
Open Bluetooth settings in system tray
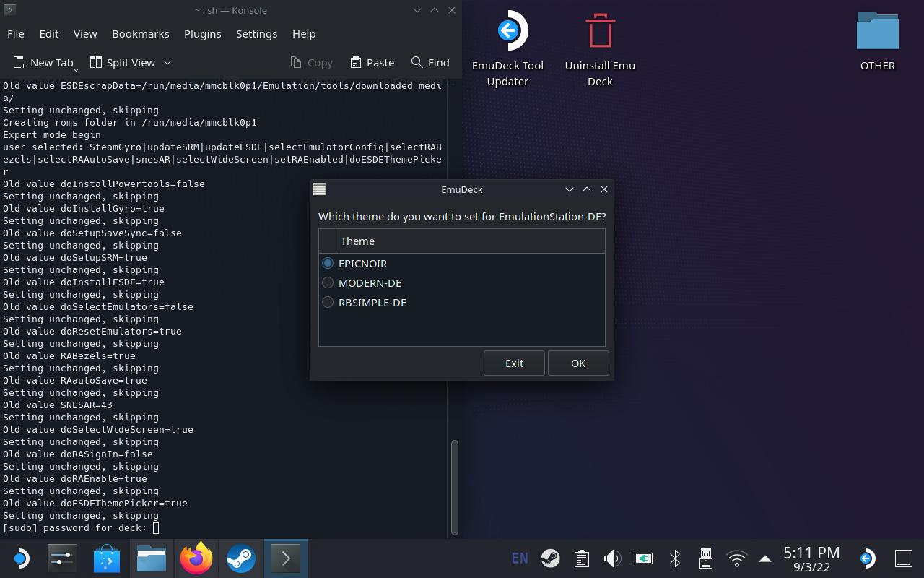(675, 558)
